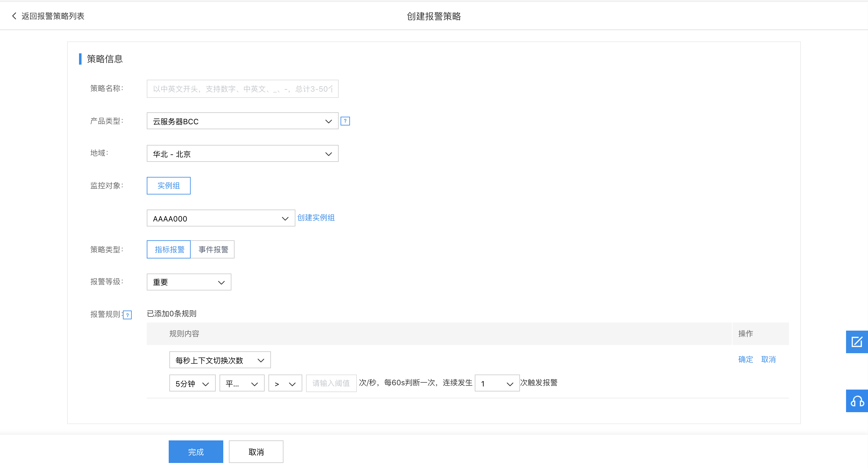Select the 指标报警 strategy type
The height and width of the screenshot is (468, 868).
coord(168,249)
